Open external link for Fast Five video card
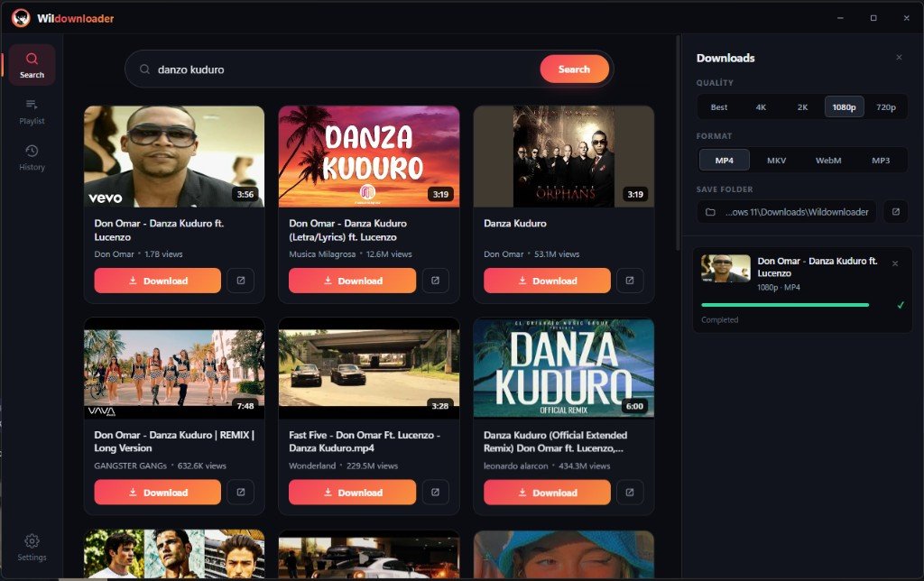924x581 pixels. 435,492
